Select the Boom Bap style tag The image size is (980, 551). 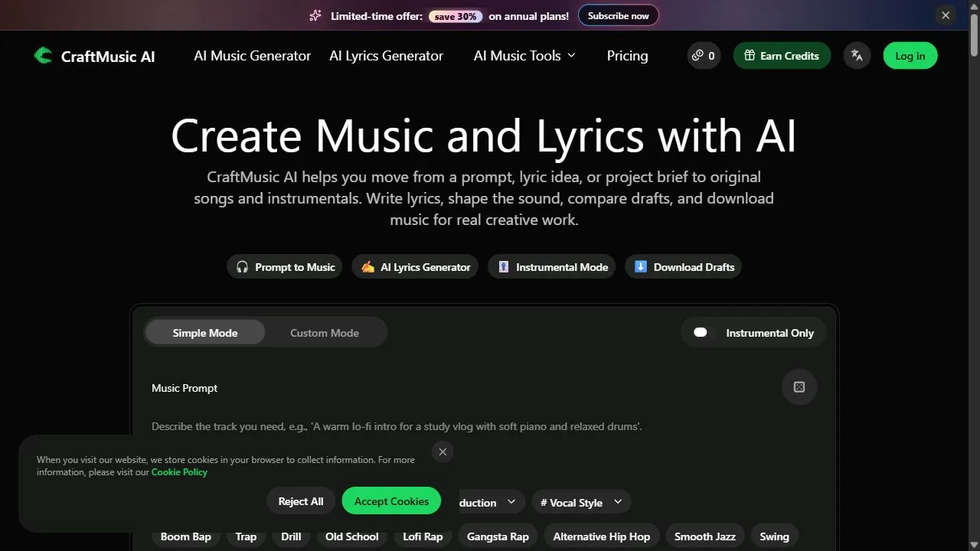[x=186, y=536]
